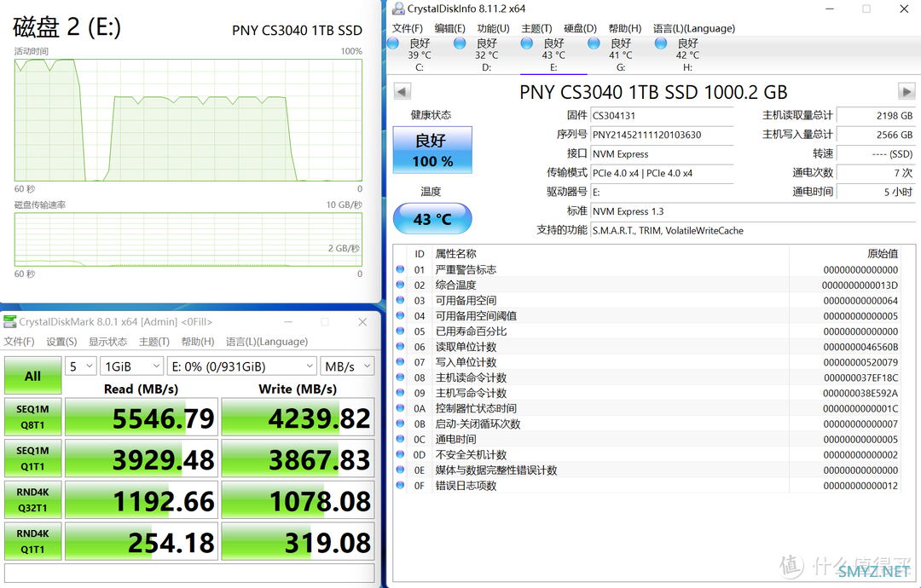The height and width of the screenshot is (588, 921).
Task: Click the CrystalDiskMark app icon in title bar
Action: click(10, 321)
